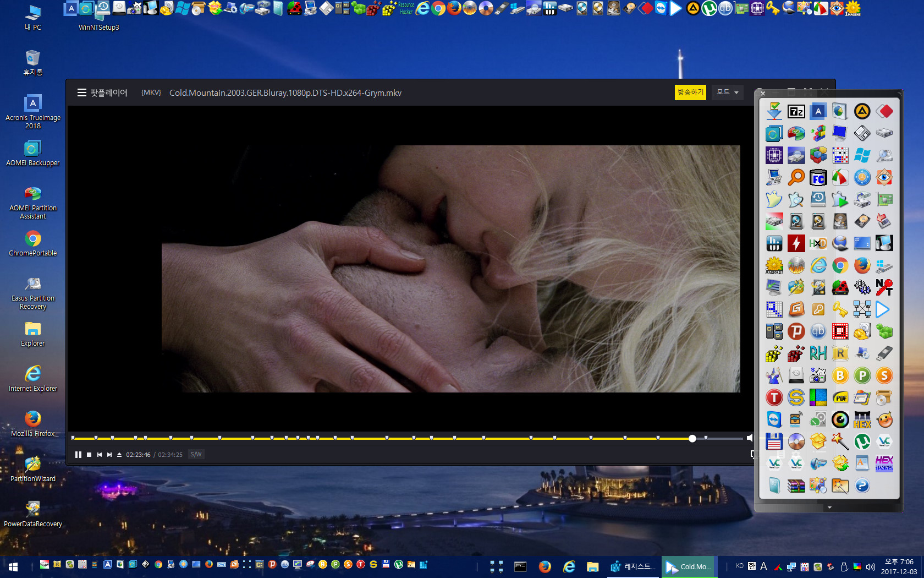Open the PowerDataRecovery desktop icon
This screenshot has width=924, height=578.
coord(33,514)
